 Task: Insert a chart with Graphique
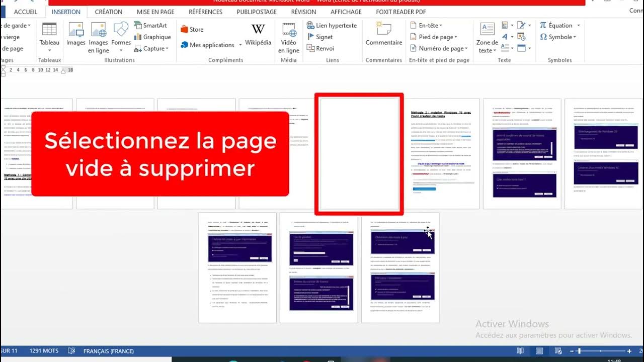[152, 37]
